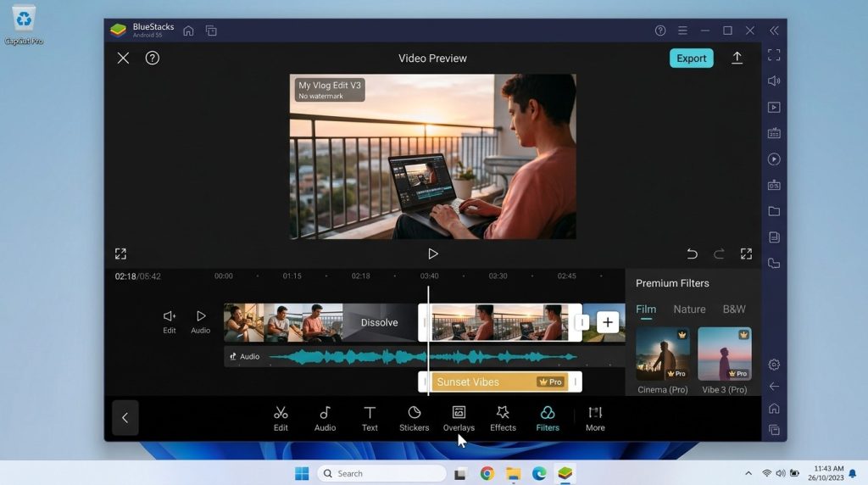Open the Recycle Bin desktop icon

(23, 25)
